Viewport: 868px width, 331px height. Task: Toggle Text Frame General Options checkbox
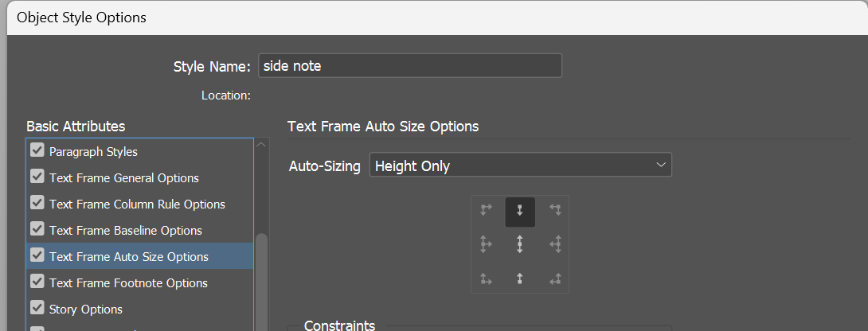point(37,177)
